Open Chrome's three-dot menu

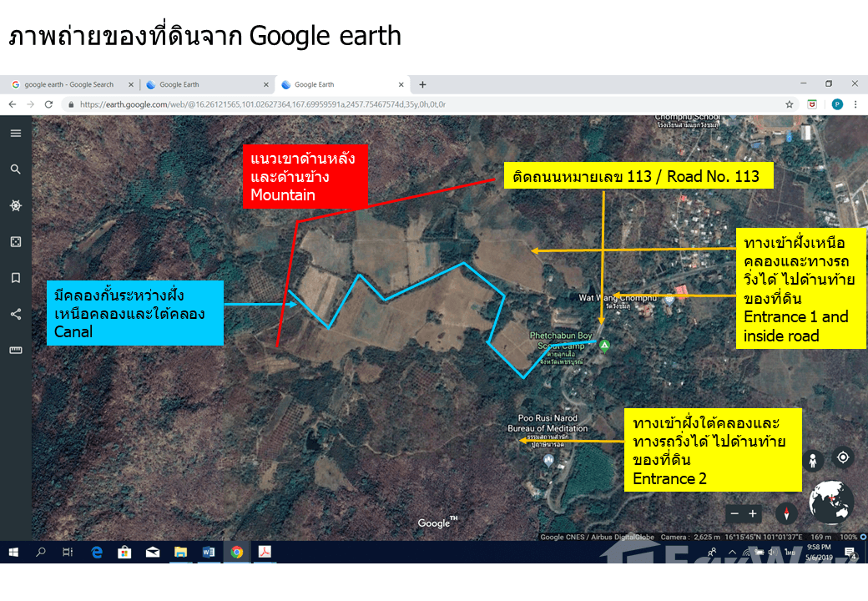tap(855, 104)
